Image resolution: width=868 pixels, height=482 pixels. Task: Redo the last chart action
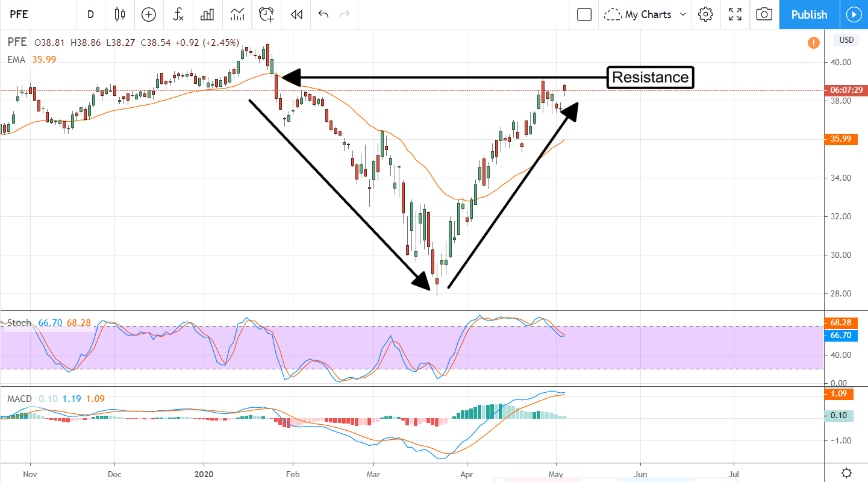click(x=345, y=14)
